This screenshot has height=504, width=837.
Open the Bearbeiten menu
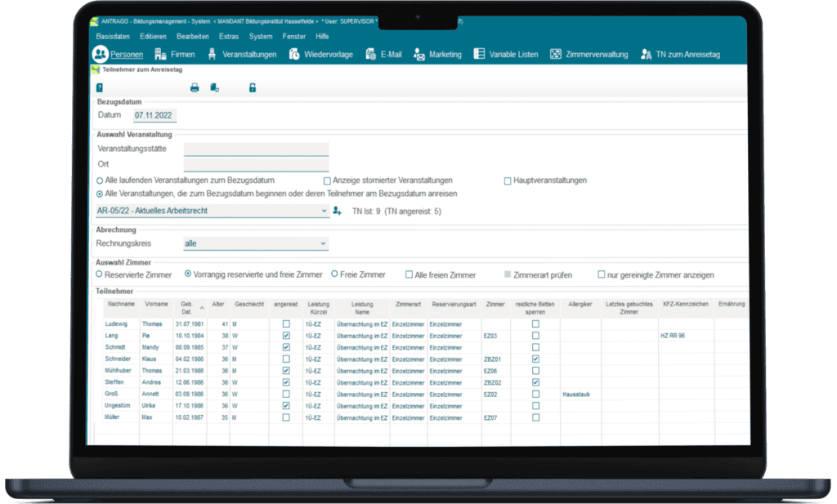point(193,36)
